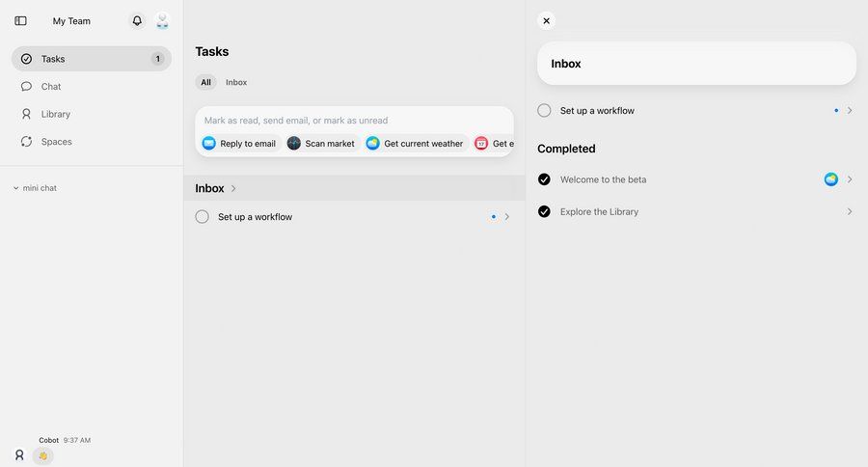Expand the Inbox heading chevron
The height and width of the screenshot is (467, 868).
233,189
